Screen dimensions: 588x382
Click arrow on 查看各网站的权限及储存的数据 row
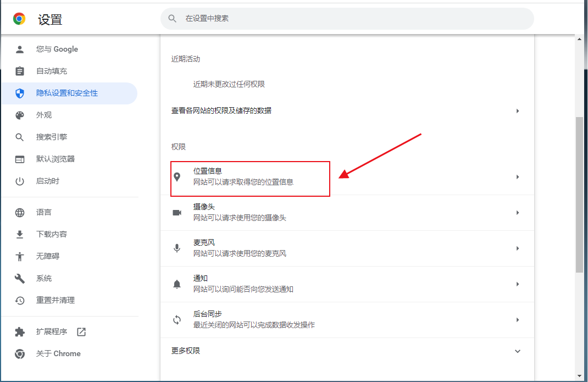[x=518, y=110]
